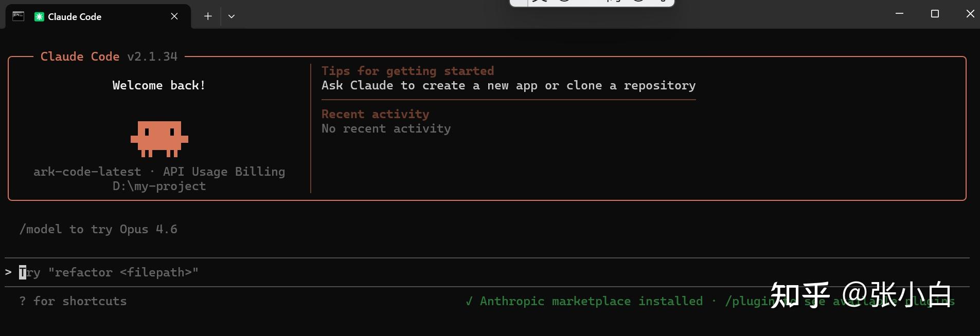Click the terminal icon in the title bar
980x336 pixels.
point(19,16)
